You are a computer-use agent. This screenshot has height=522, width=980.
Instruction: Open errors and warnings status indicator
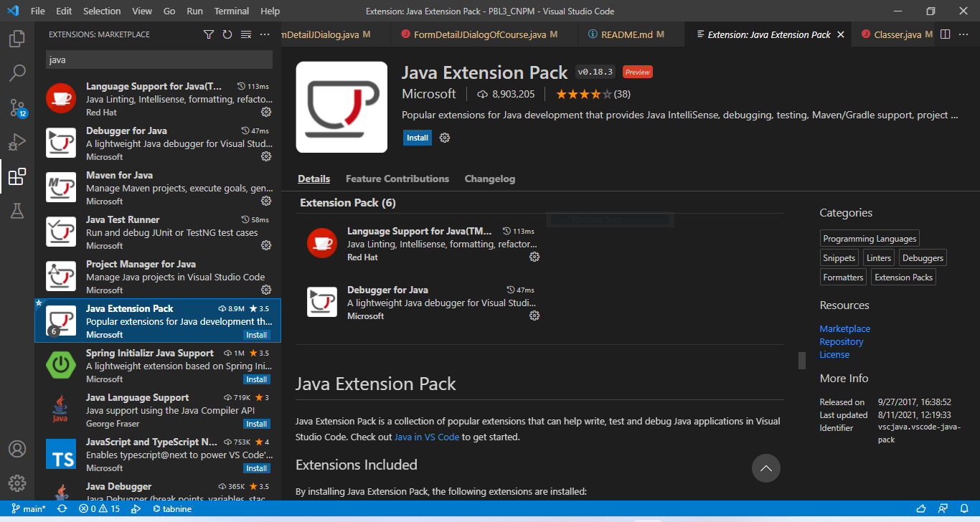100,508
